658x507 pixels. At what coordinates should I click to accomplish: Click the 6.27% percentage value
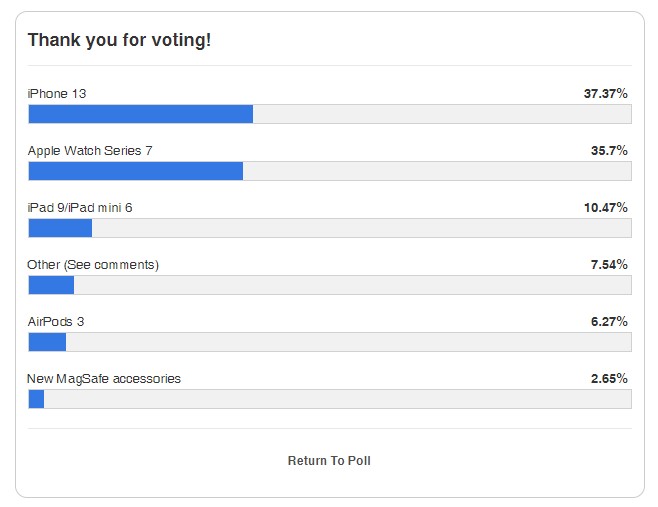click(x=609, y=321)
